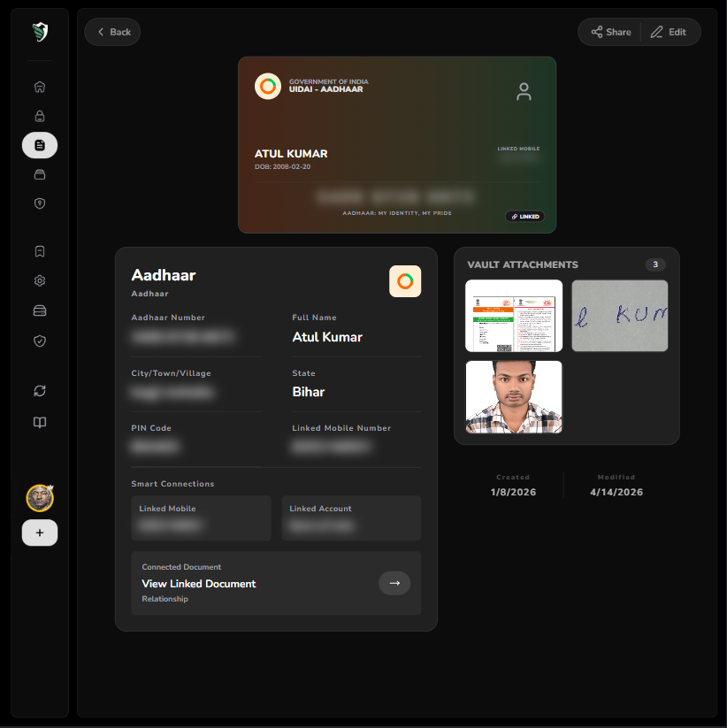Click the DOB: 2008-02-20 text
Viewport: 727px width, 728px height.
tap(282, 166)
